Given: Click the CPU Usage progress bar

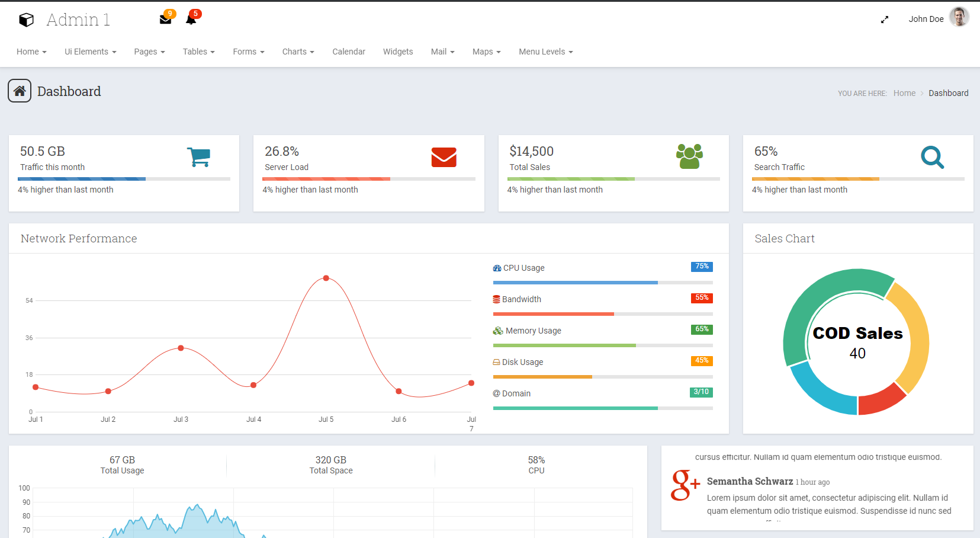Looking at the screenshot, I should pyautogui.click(x=602, y=283).
